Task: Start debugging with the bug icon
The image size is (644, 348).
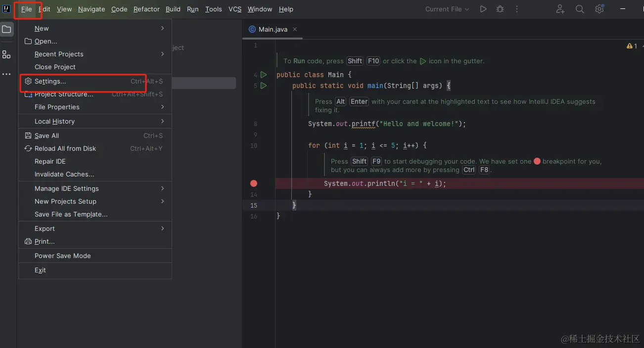Action: coord(500,9)
